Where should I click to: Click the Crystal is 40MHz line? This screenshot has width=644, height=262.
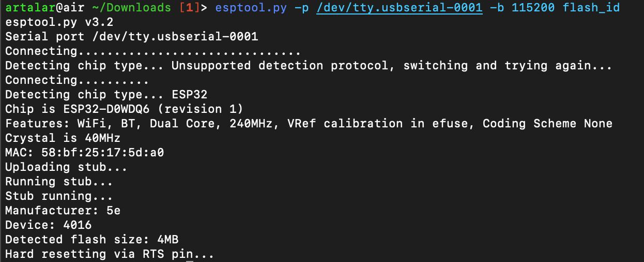click(x=63, y=138)
